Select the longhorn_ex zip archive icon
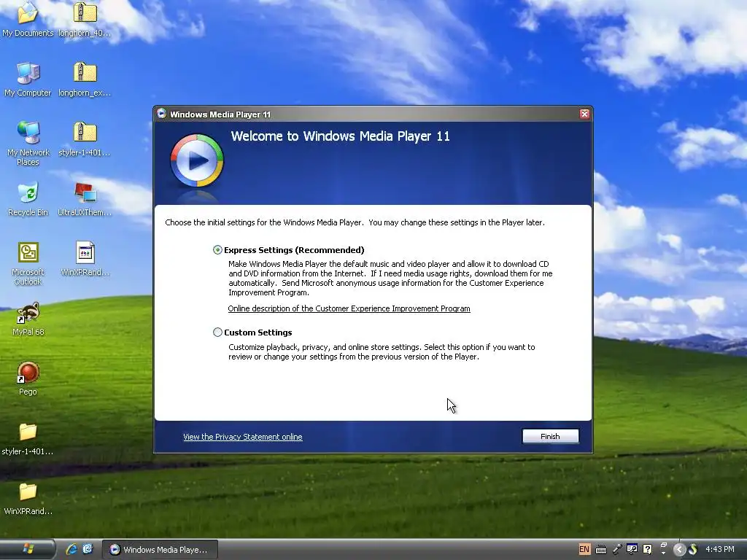Screen dimensions: 747x560 tap(85, 79)
